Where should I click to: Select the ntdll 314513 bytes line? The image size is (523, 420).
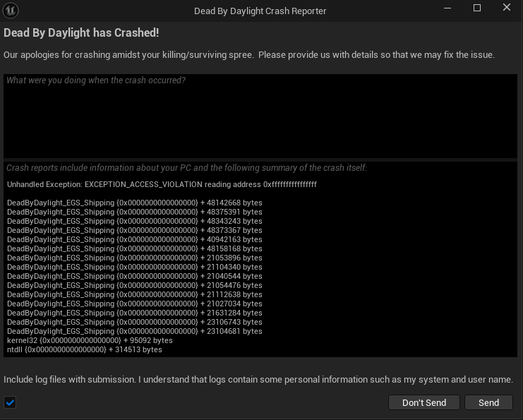(85, 349)
